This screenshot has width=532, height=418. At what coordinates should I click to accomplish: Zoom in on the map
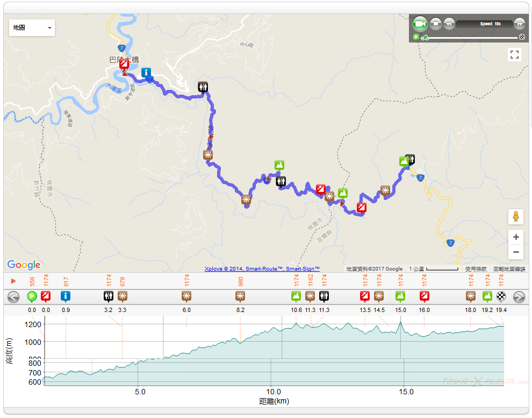point(515,237)
